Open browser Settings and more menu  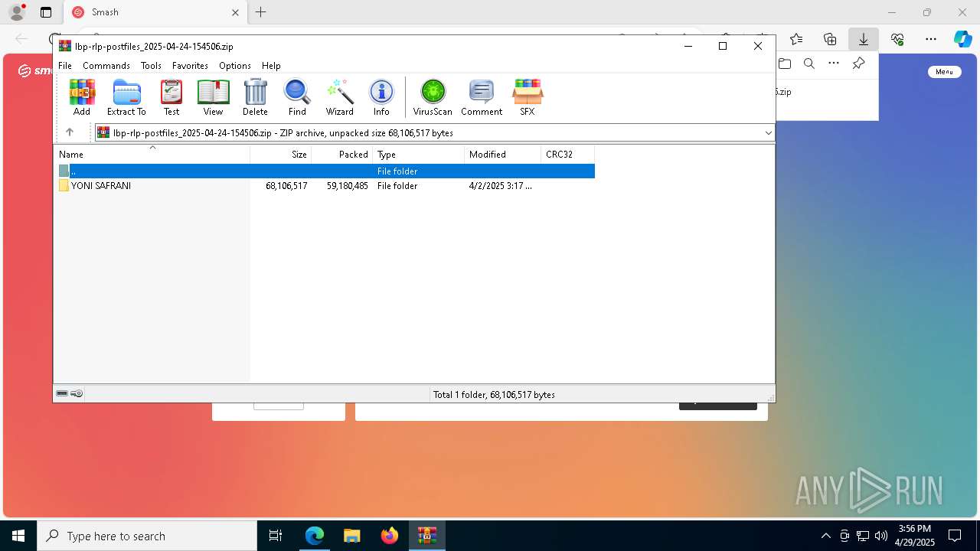point(931,39)
